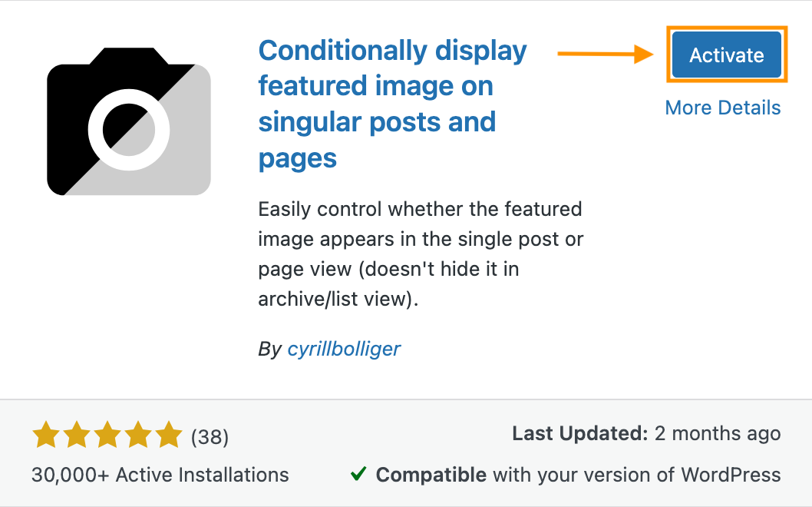The height and width of the screenshot is (507, 812).
Task: Click the first gold rating star
Action: click(47, 436)
